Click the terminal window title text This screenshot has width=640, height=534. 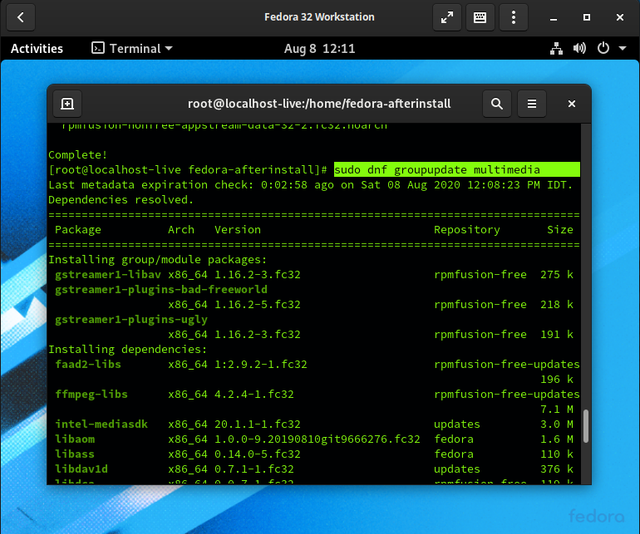(319, 104)
